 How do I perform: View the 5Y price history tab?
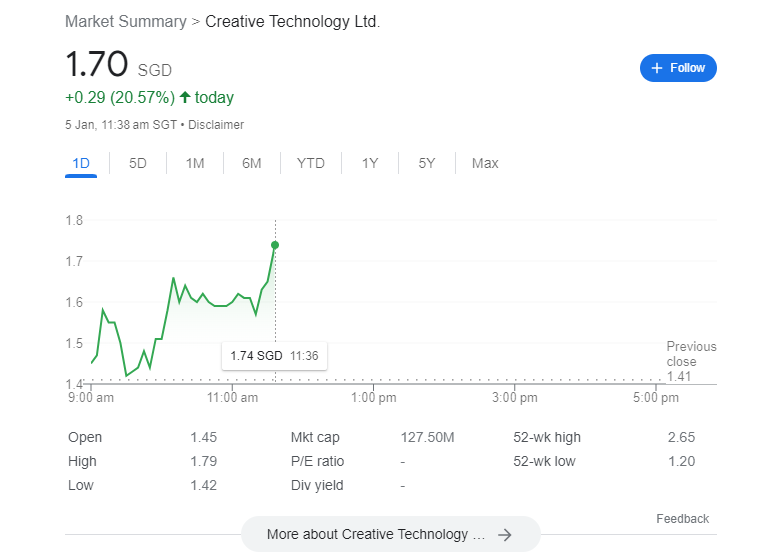tap(427, 163)
